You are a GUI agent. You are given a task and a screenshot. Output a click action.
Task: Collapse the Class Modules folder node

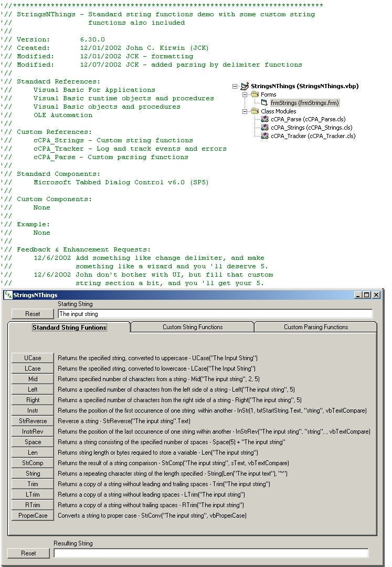(x=245, y=111)
